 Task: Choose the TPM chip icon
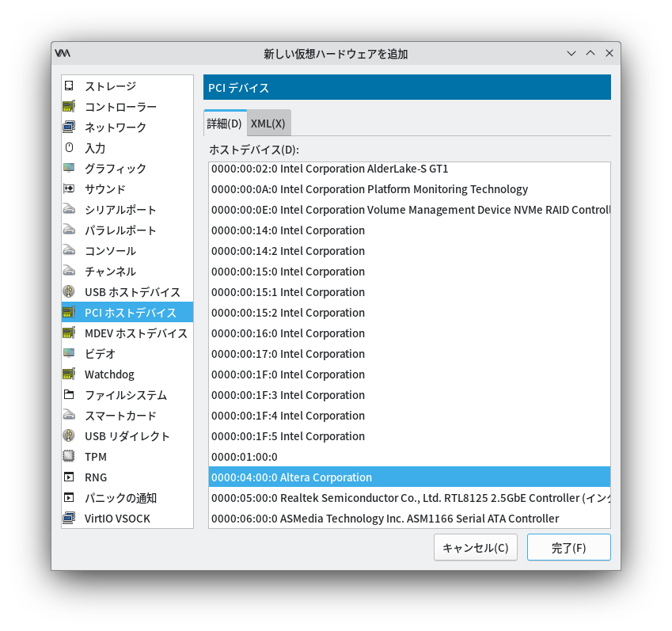(x=69, y=456)
